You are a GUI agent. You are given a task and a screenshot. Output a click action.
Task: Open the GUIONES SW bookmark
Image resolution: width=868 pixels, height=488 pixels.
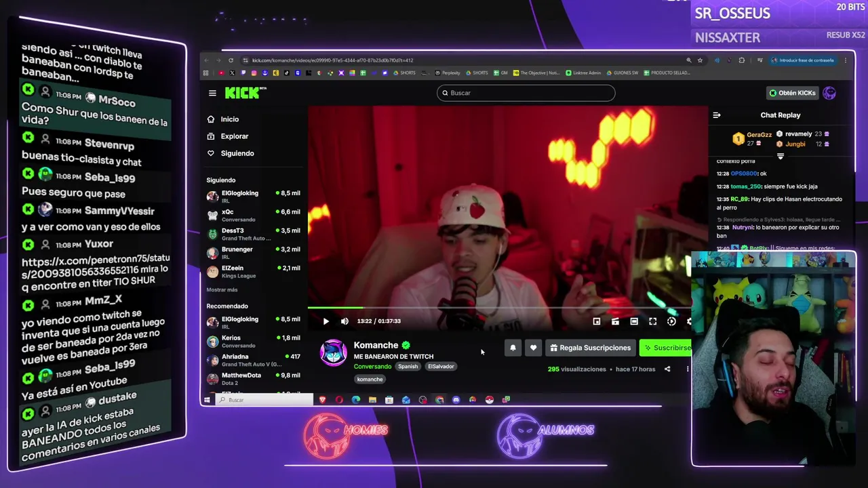click(622, 73)
